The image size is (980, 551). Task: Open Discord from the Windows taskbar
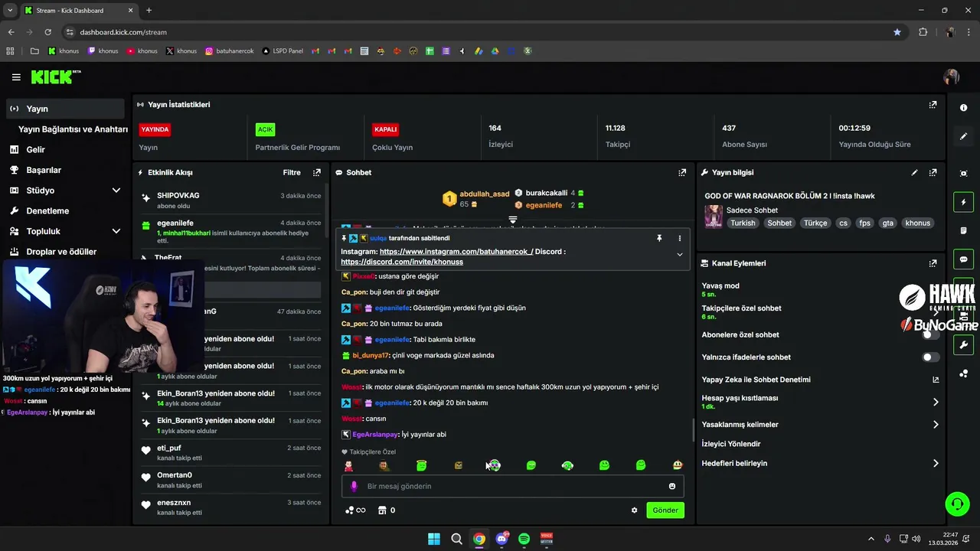(501, 539)
